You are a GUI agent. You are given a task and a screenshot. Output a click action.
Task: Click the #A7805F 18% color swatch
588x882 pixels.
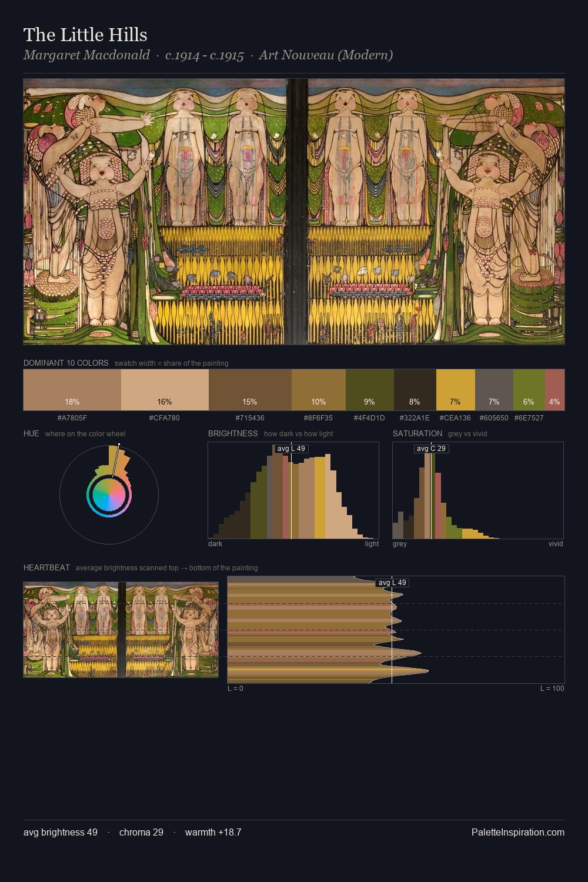pos(72,389)
